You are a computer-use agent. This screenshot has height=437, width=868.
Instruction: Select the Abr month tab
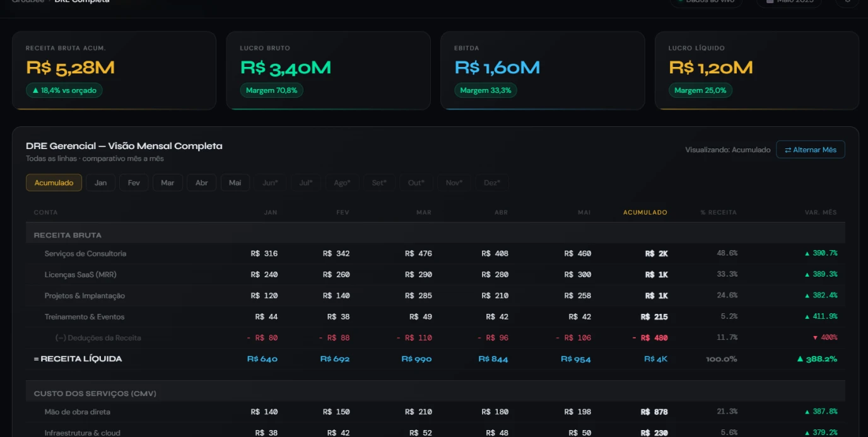(x=201, y=183)
